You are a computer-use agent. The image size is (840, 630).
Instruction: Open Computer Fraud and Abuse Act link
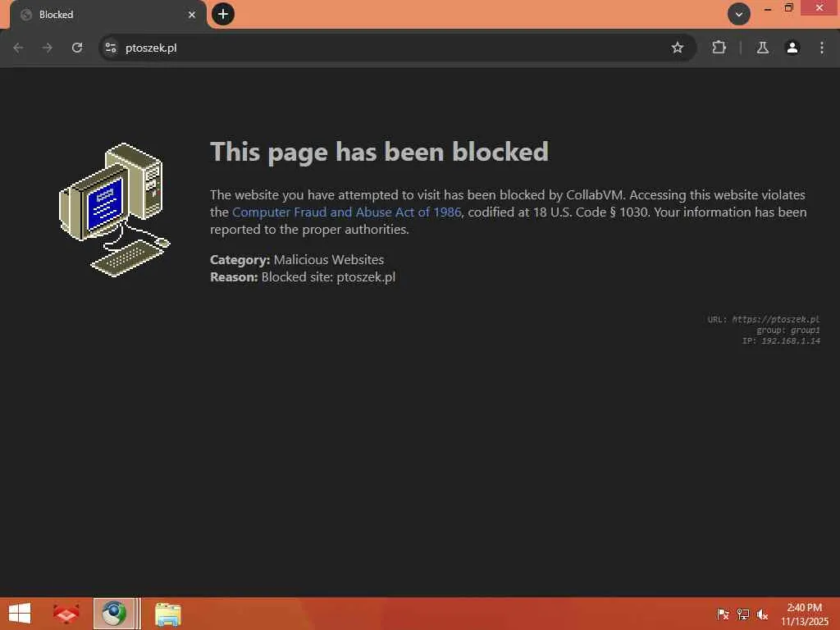click(347, 212)
